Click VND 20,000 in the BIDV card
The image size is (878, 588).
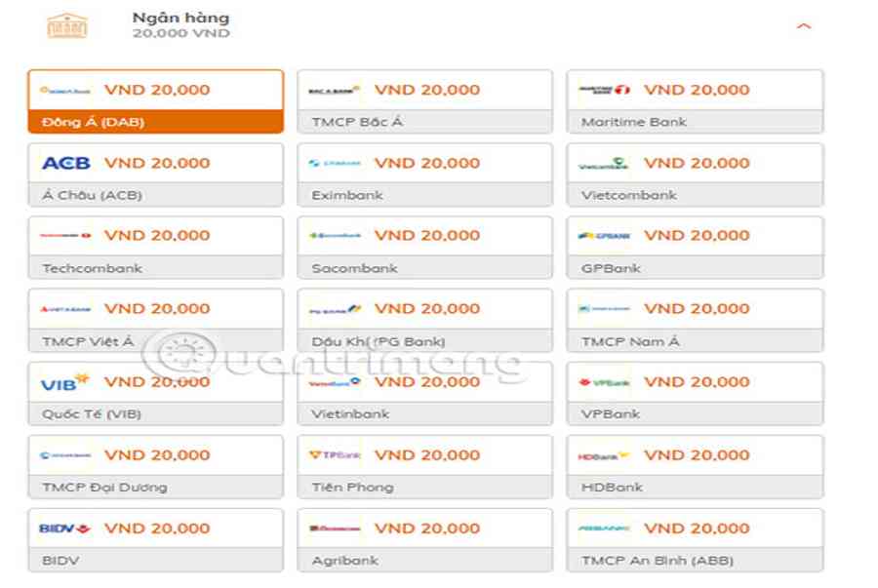tap(157, 529)
